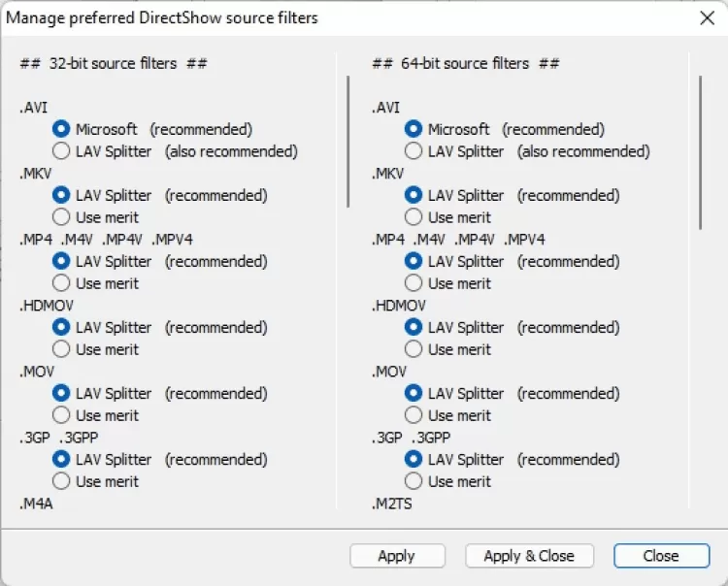728x586 pixels.
Task: Choose Microsoft for 64-bit .AVI
Action: coord(414,129)
